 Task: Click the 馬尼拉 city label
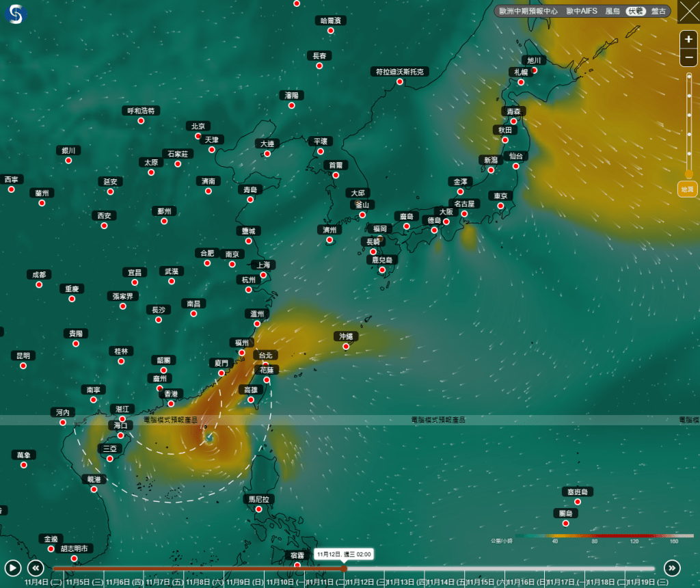click(x=259, y=499)
